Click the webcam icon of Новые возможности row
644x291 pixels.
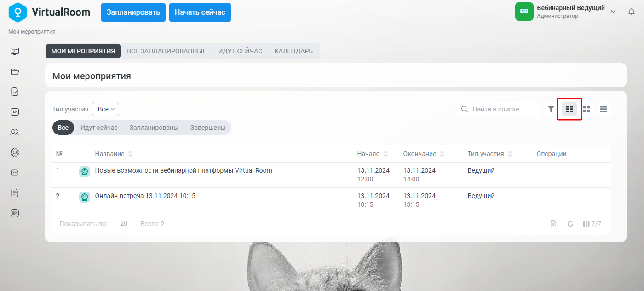[x=85, y=172]
